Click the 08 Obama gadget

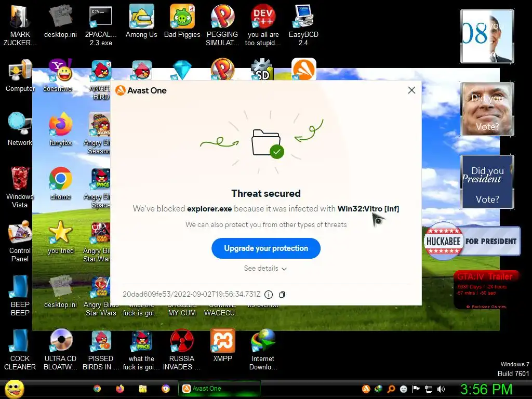(487, 36)
